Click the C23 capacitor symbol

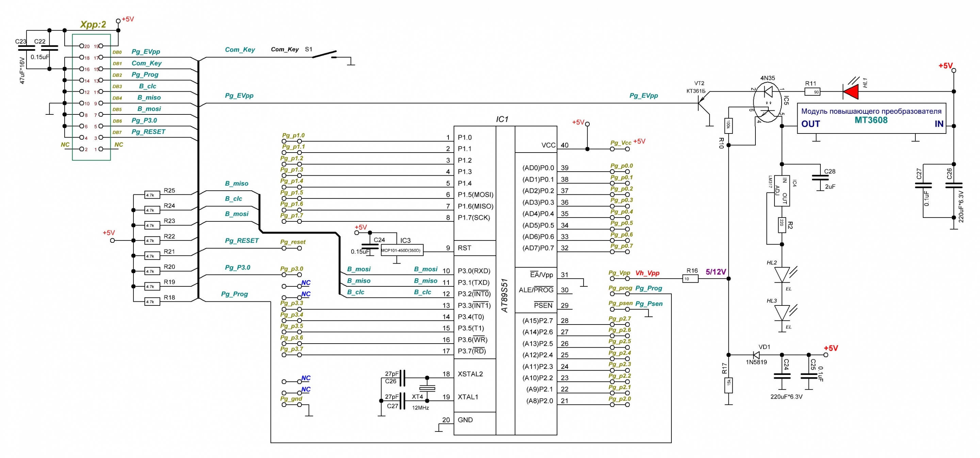click(26, 48)
